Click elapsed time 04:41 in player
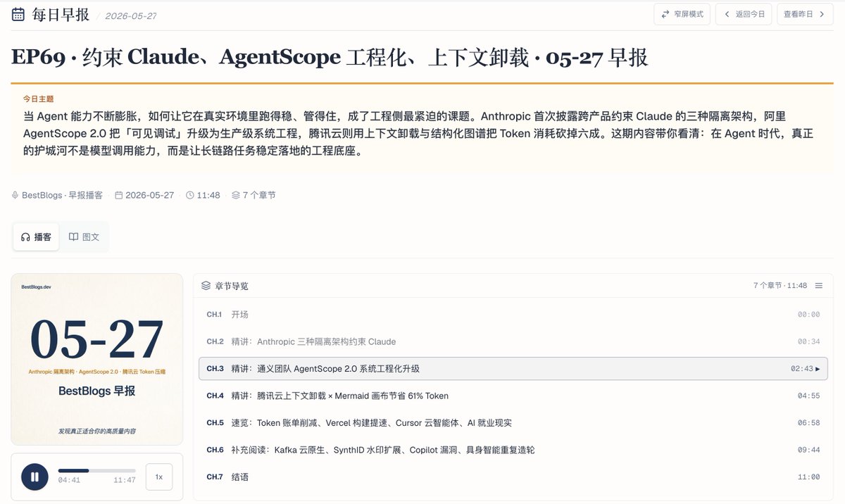Screen dimensions: 845x504 pos(69,480)
